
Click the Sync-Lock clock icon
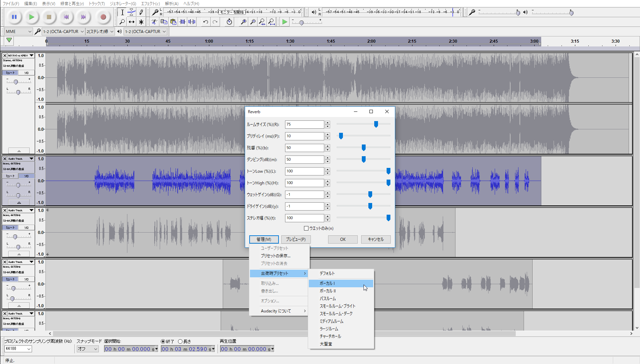pyautogui.click(x=229, y=22)
